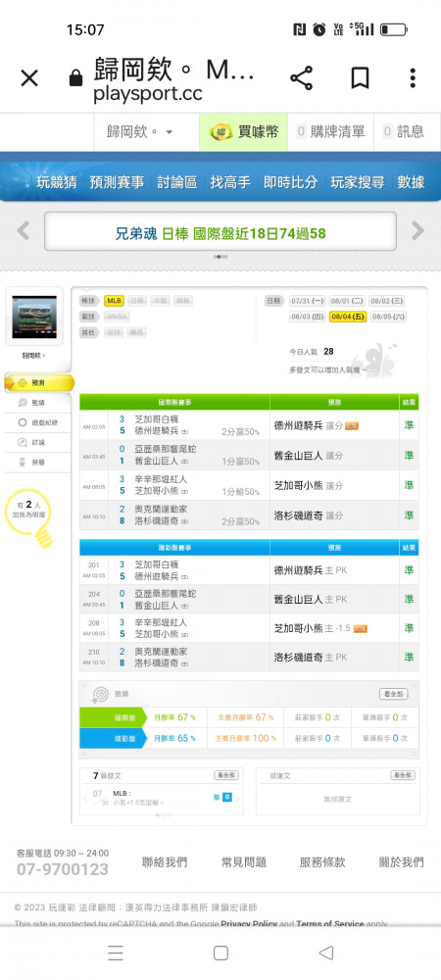Click the 國際盤賽事 table header
The width and height of the screenshot is (441, 980).
point(174,403)
